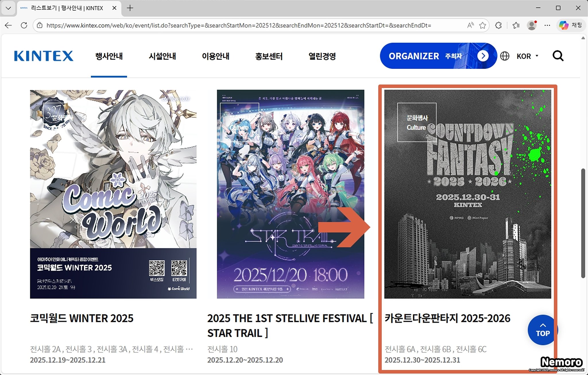Open the Copilot chat button
This screenshot has width=588, height=375.
click(570, 25)
